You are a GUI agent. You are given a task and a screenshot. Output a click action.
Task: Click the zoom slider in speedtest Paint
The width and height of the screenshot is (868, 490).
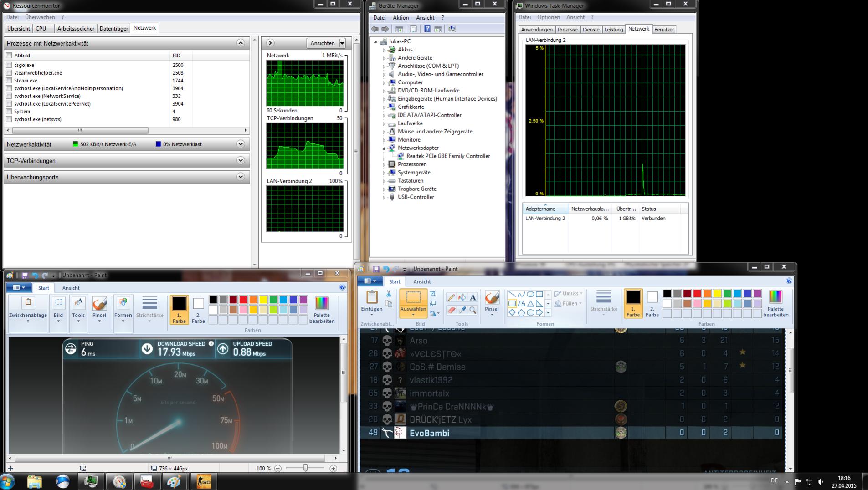[x=305, y=468]
